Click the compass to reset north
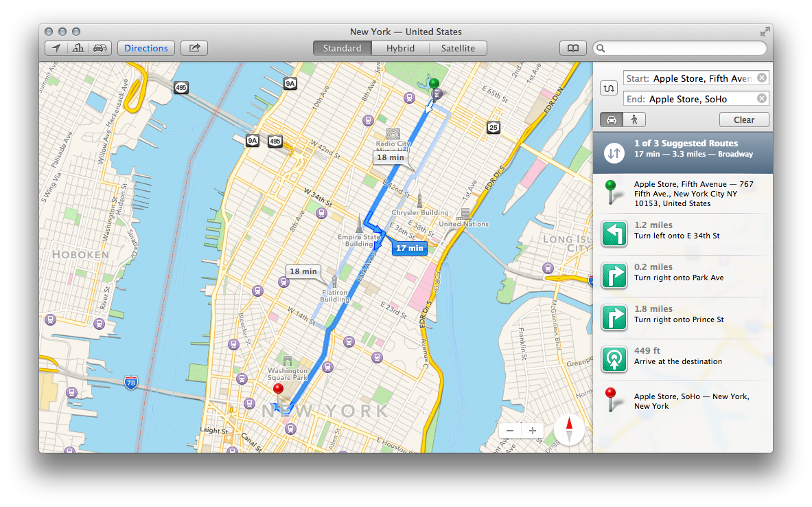This screenshot has width=812, height=507. (x=569, y=430)
